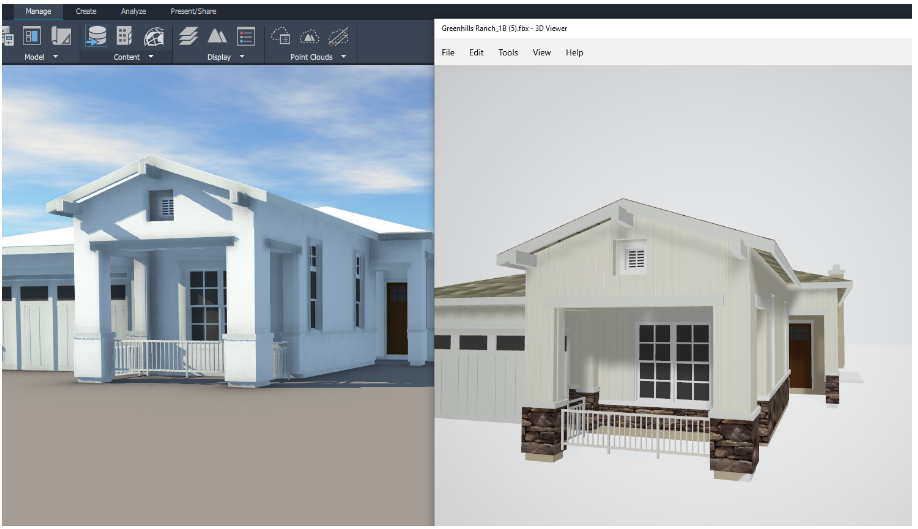Expand the Content group dropdown arrow
918x529 pixels.
[x=151, y=57]
